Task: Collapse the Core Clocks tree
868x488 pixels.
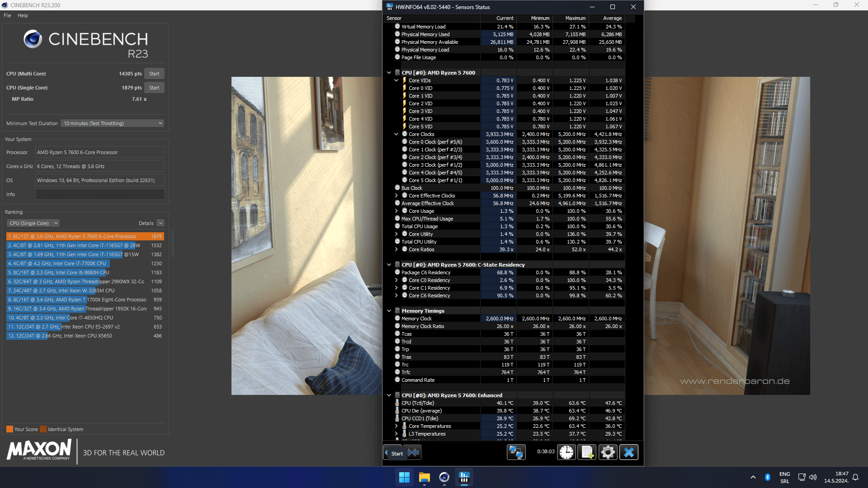Action: 396,134
